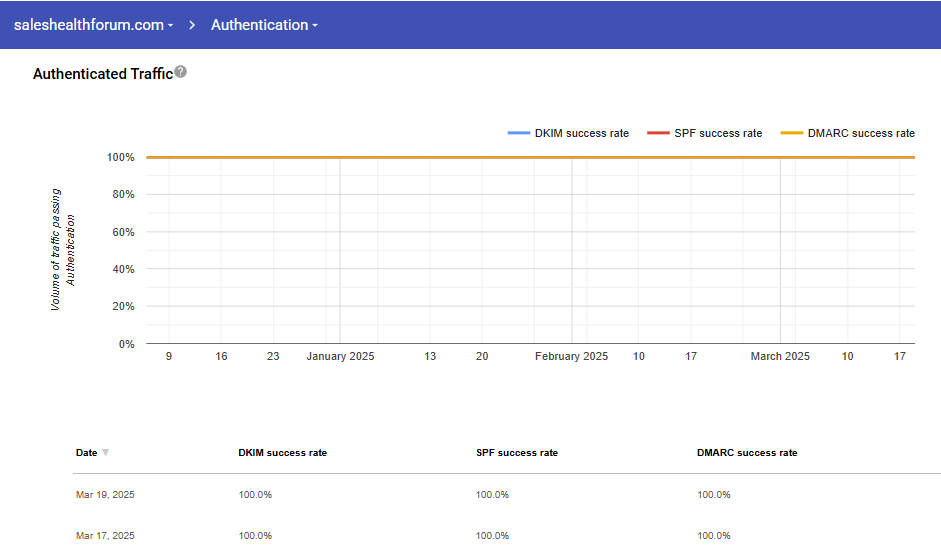Click the January 2025 axis label
941x554 pixels.
340,356
